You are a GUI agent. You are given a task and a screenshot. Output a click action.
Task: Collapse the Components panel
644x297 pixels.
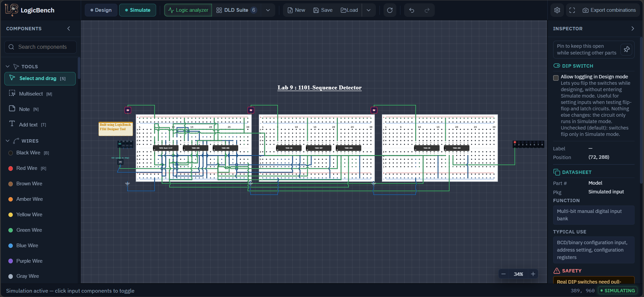pos(69,29)
